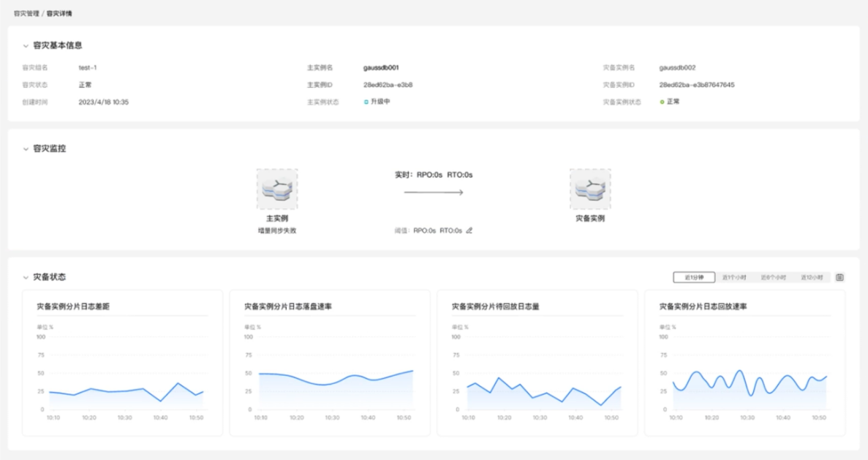This screenshot has width=868, height=460.
Task: Click the group name value test-1
Action: [x=88, y=67]
